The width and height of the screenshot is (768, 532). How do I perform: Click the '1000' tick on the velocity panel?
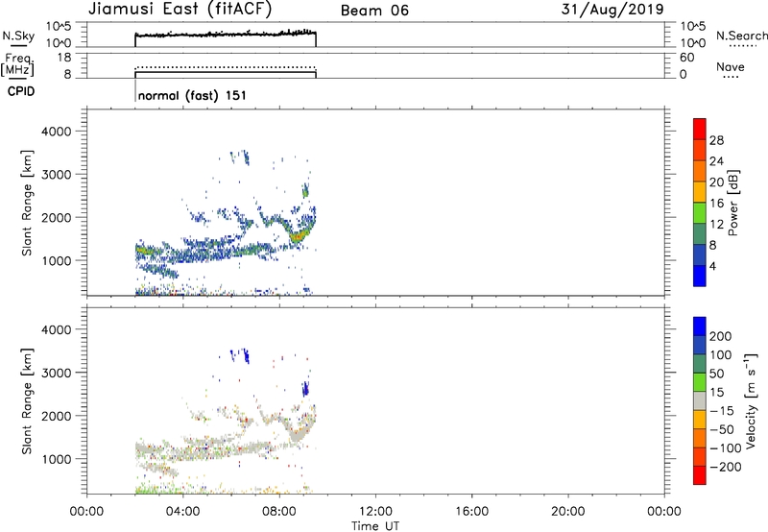click(56, 459)
